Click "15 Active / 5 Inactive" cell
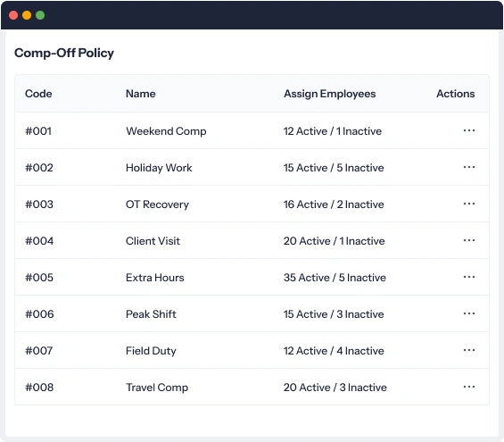 pos(334,168)
